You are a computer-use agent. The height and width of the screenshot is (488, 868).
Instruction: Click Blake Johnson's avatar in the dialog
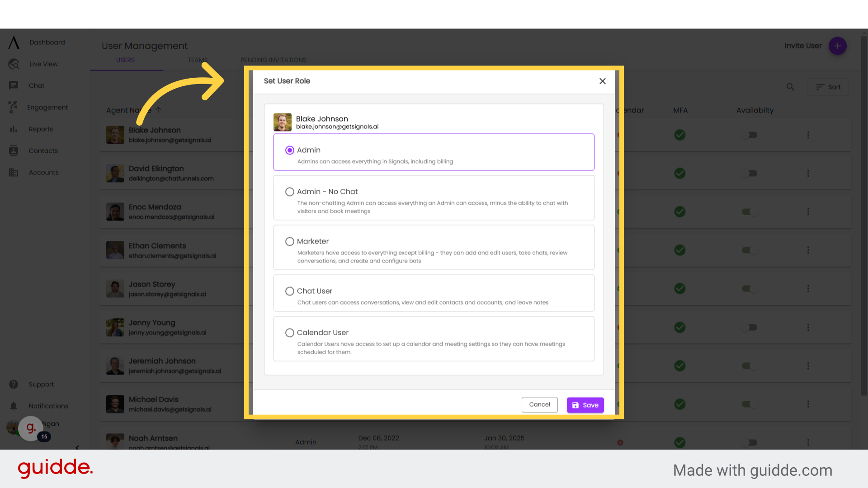click(283, 122)
